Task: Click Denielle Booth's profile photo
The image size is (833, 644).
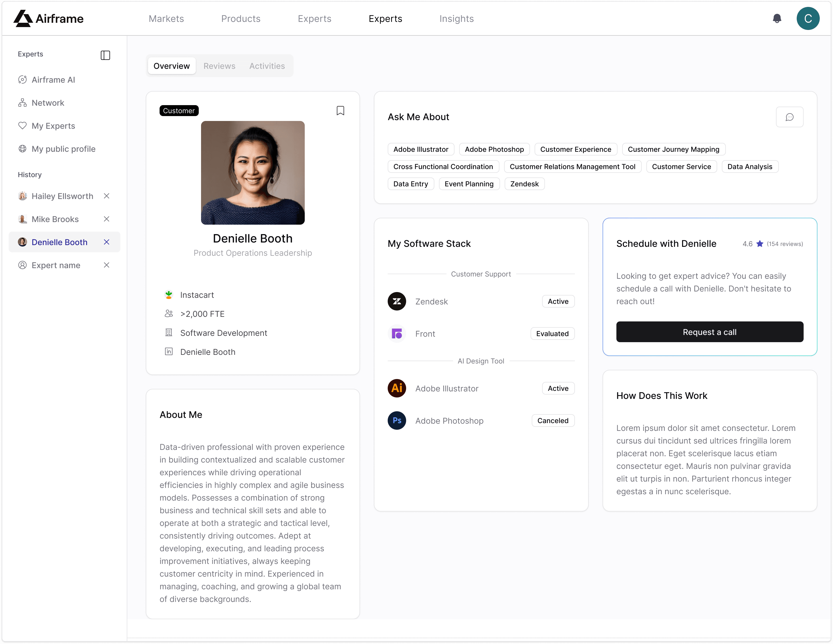Action: tap(253, 173)
